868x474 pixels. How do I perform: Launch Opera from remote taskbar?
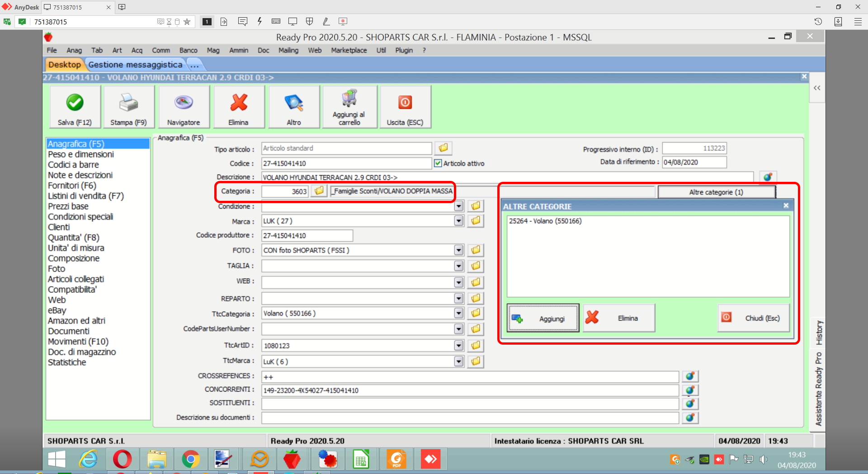(x=122, y=460)
